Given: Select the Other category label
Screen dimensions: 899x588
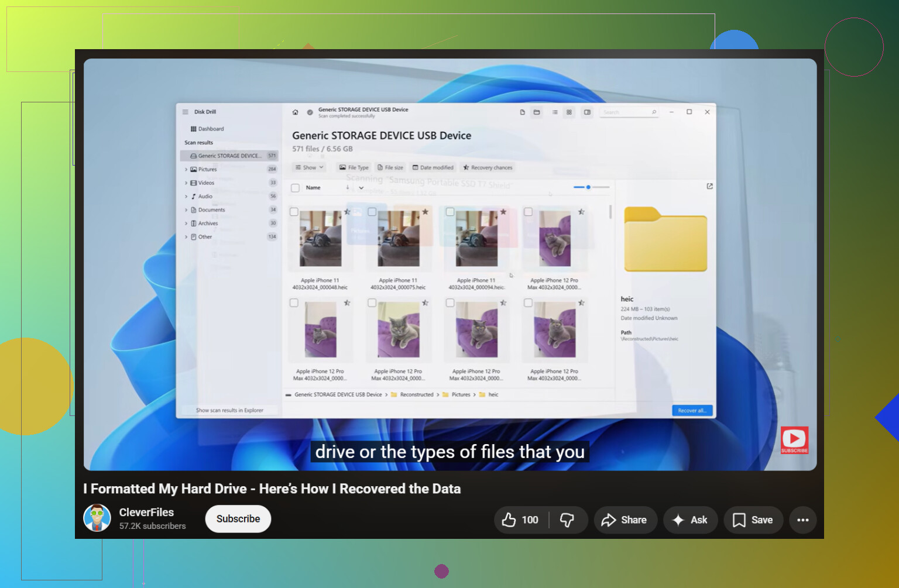Looking at the screenshot, I should pos(205,237).
